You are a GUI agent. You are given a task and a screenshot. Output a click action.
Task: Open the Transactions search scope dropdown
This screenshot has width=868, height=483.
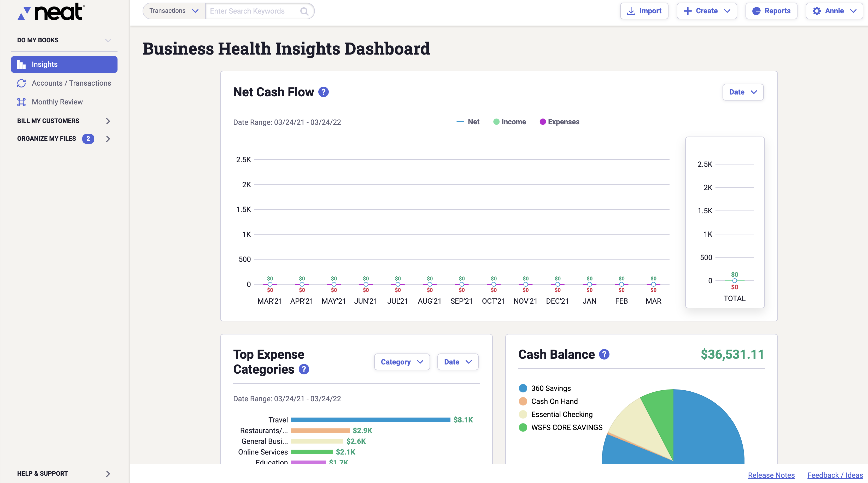pos(174,11)
